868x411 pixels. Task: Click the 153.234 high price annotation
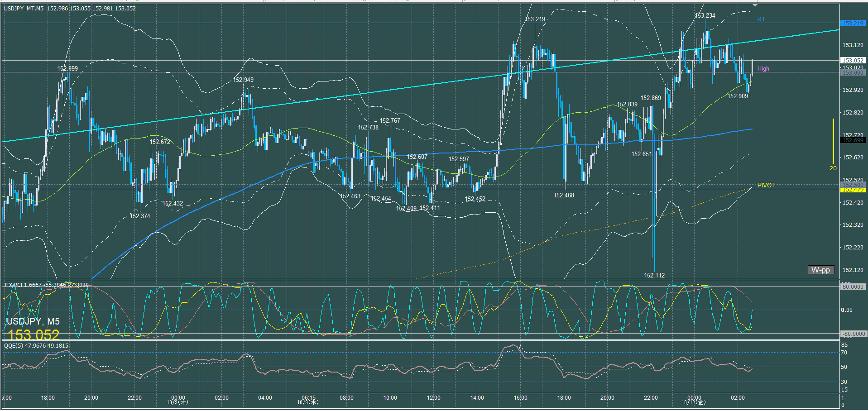coord(705,15)
